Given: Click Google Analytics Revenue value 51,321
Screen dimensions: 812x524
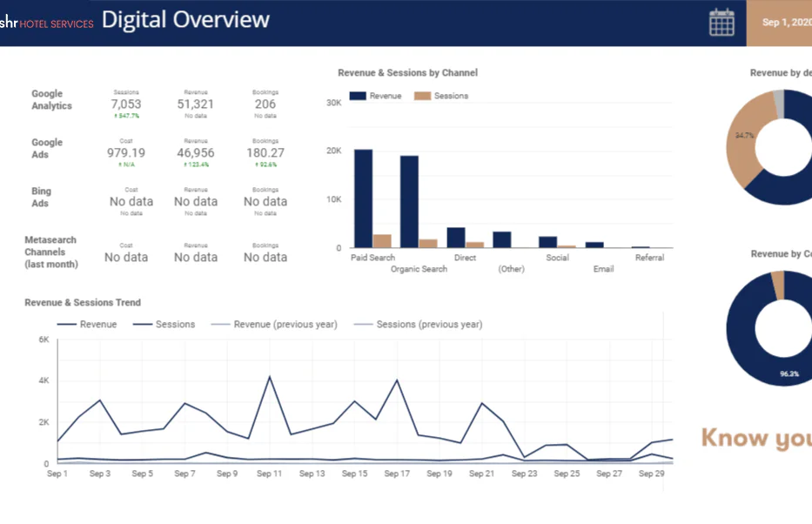Looking at the screenshot, I should [x=195, y=104].
